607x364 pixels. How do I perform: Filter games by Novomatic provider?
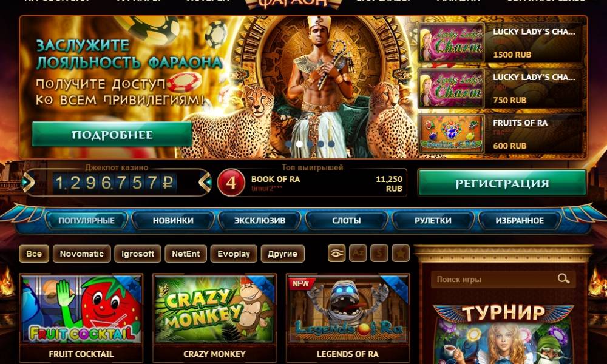(82, 254)
